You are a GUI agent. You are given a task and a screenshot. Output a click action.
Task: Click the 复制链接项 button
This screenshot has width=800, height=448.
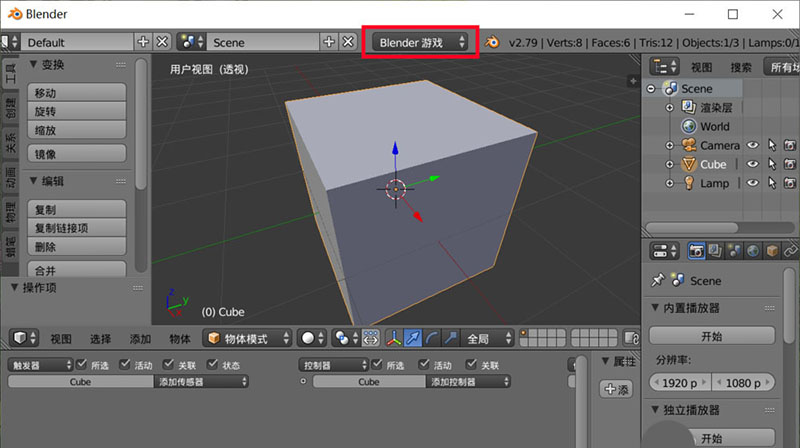77,228
